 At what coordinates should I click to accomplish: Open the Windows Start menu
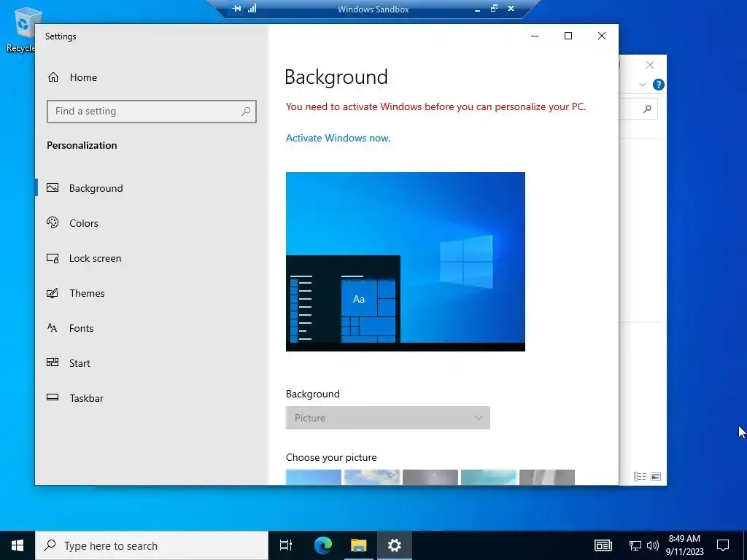tap(18, 545)
